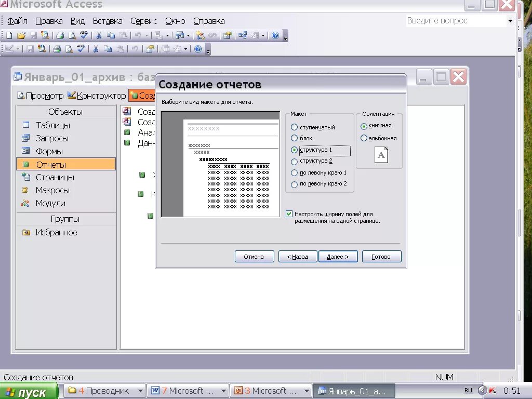
Task: Click Copy icon in upper toolbar row
Action: [111, 35]
